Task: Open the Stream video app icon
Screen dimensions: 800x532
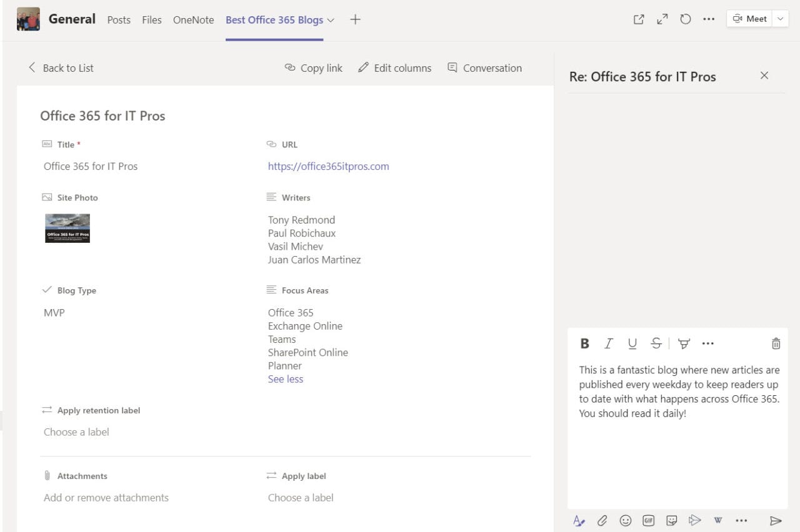Action: coord(694,520)
